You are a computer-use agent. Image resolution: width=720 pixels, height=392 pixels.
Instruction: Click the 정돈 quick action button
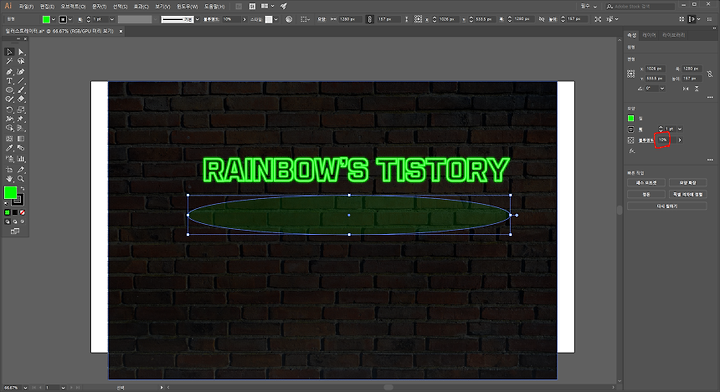(x=646, y=195)
